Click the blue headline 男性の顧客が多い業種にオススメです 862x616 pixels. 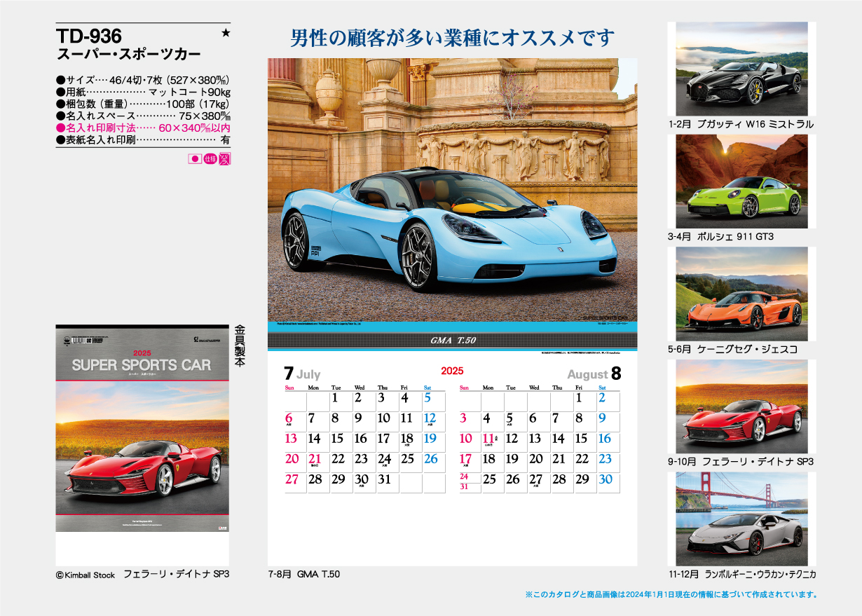coord(452,37)
